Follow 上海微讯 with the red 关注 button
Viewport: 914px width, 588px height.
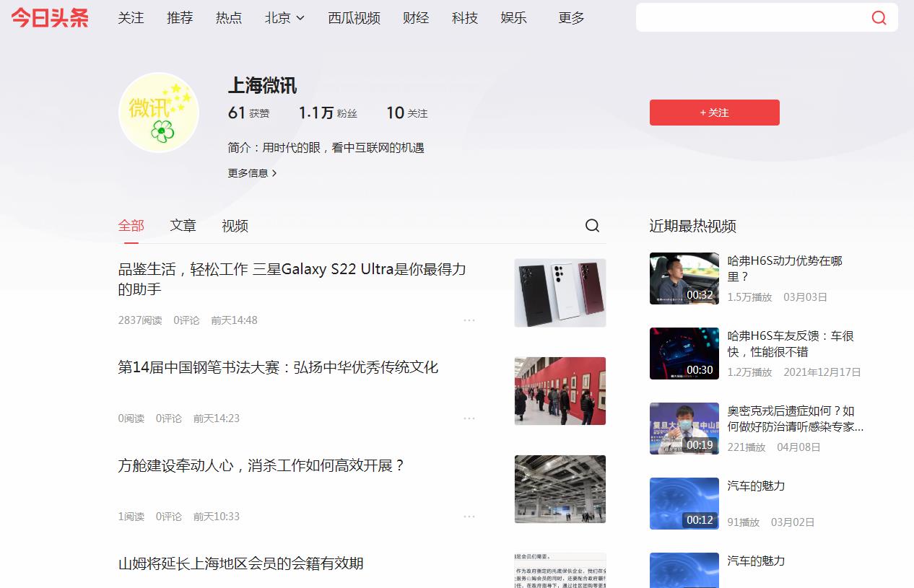tap(715, 113)
